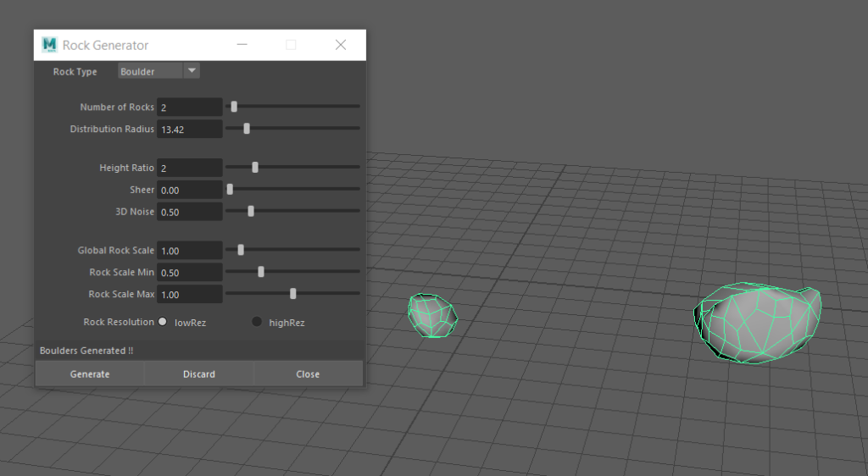This screenshot has width=868, height=476.
Task: Click the Sheer value field
Action: (189, 191)
